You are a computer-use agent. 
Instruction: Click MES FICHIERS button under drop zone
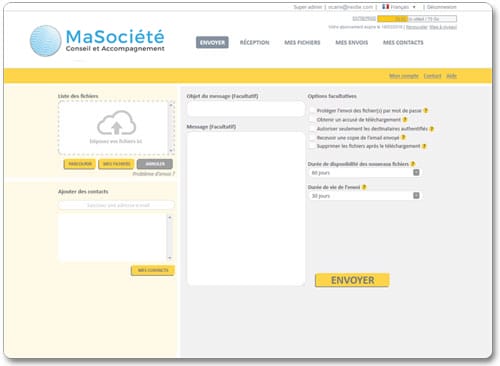coord(116,164)
